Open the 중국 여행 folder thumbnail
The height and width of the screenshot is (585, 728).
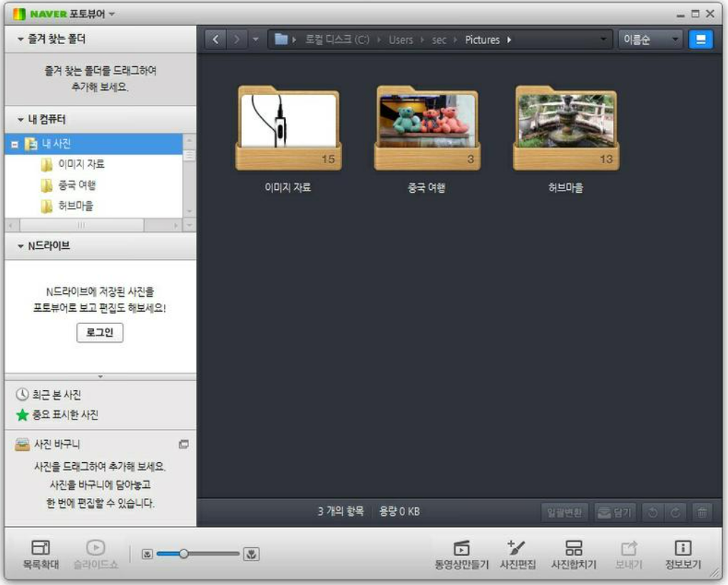pyautogui.click(x=427, y=128)
